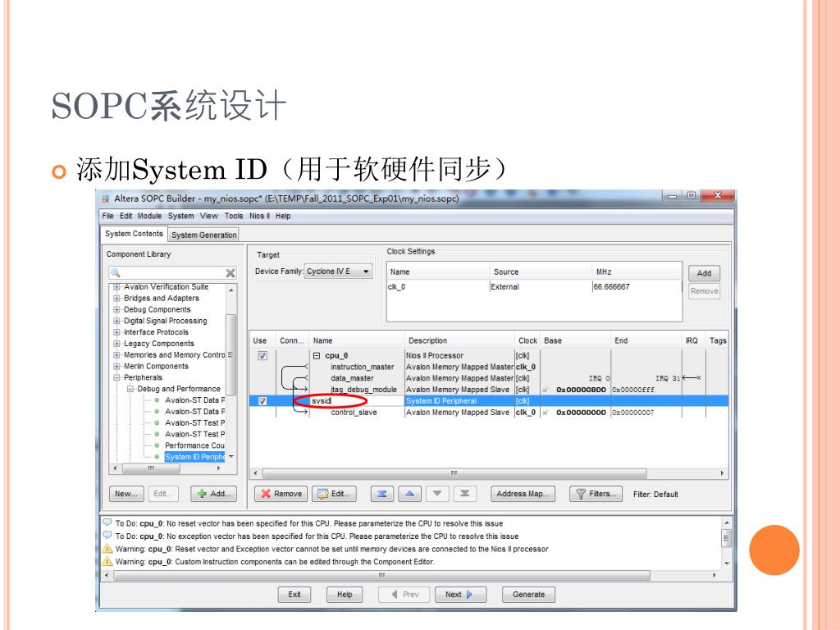
Task: Select control_slave row
Action: click(x=354, y=412)
